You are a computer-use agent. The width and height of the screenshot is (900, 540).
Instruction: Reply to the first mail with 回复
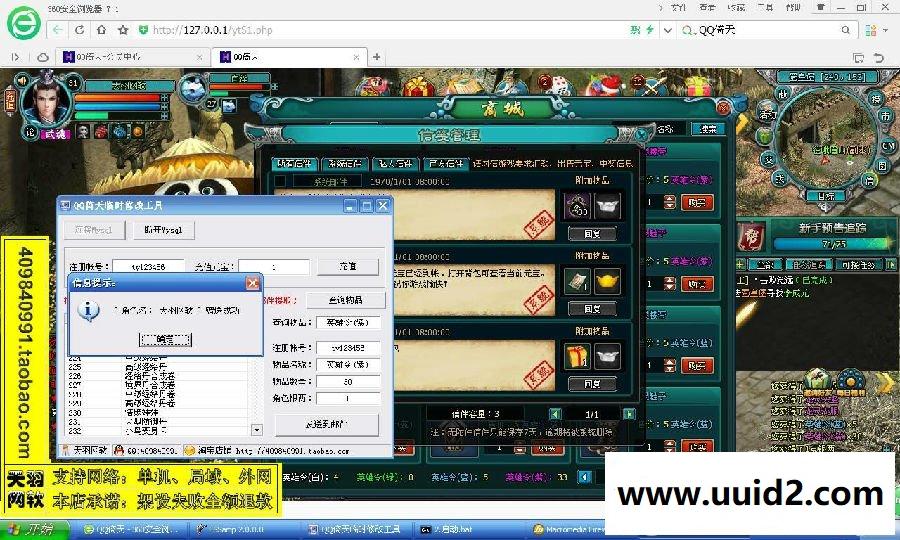pos(592,234)
